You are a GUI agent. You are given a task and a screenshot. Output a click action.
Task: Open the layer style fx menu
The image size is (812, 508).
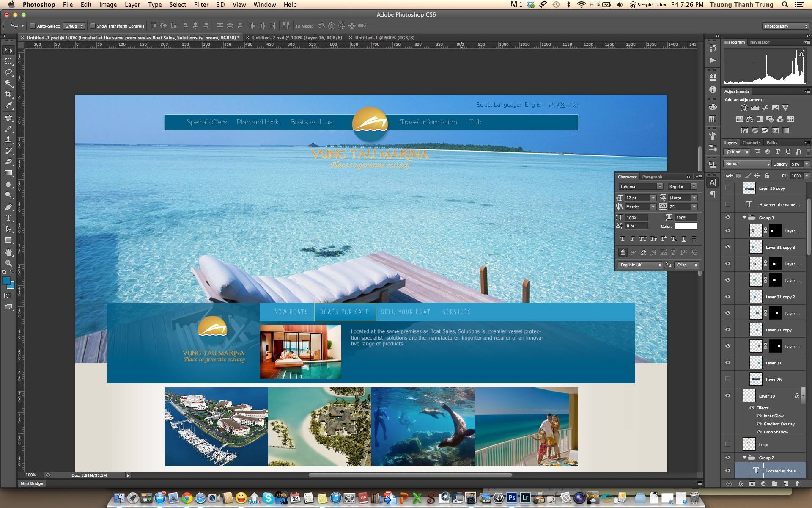tap(741, 484)
